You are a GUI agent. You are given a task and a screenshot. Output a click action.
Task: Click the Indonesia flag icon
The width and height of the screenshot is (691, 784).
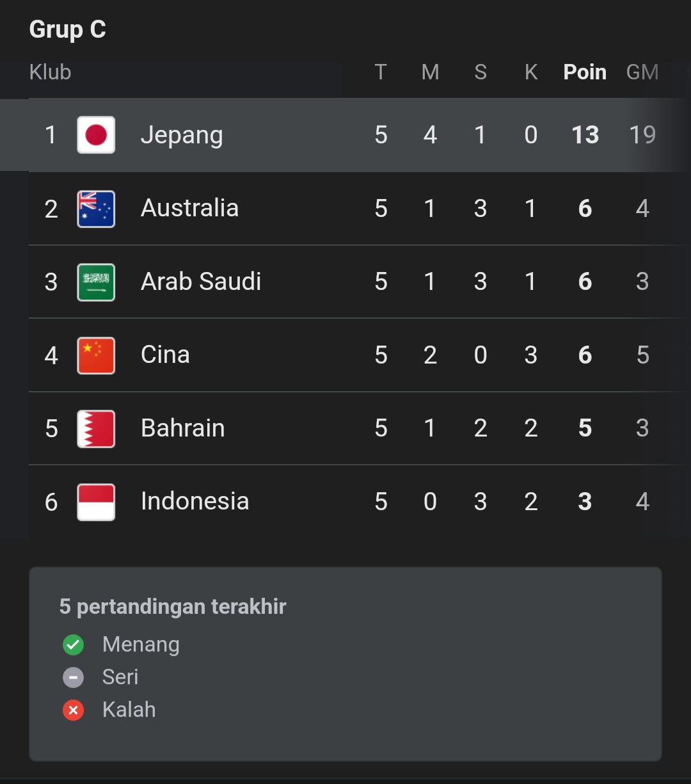click(x=96, y=502)
